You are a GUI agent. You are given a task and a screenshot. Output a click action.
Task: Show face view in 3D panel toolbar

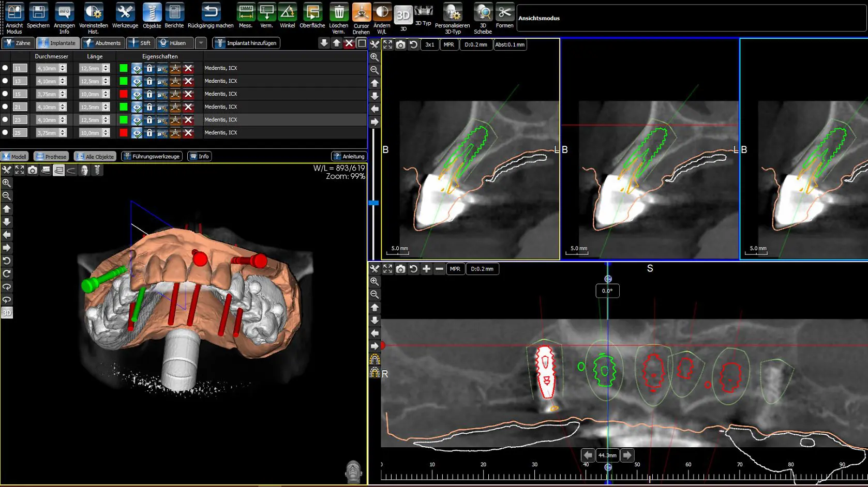tap(84, 170)
